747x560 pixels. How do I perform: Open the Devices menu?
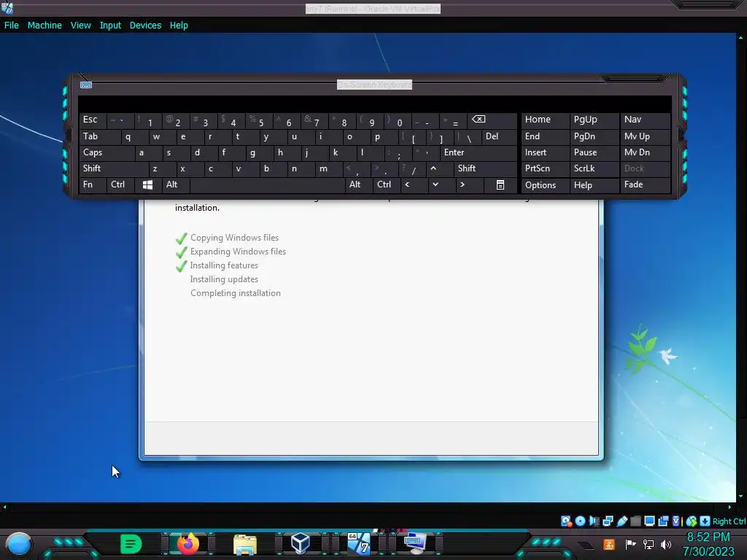click(145, 26)
